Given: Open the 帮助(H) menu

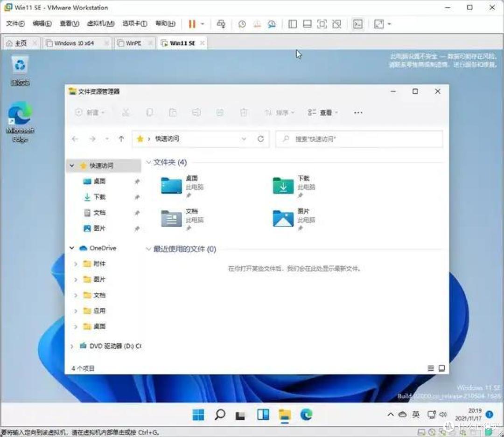Looking at the screenshot, I should 165,23.
